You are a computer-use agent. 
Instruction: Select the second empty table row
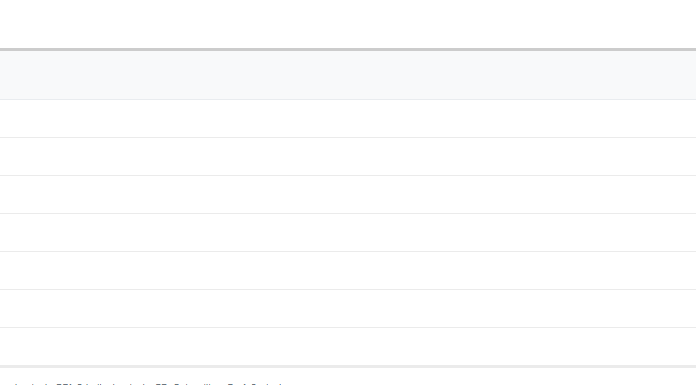pyautogui.click(x=348, y=157)
